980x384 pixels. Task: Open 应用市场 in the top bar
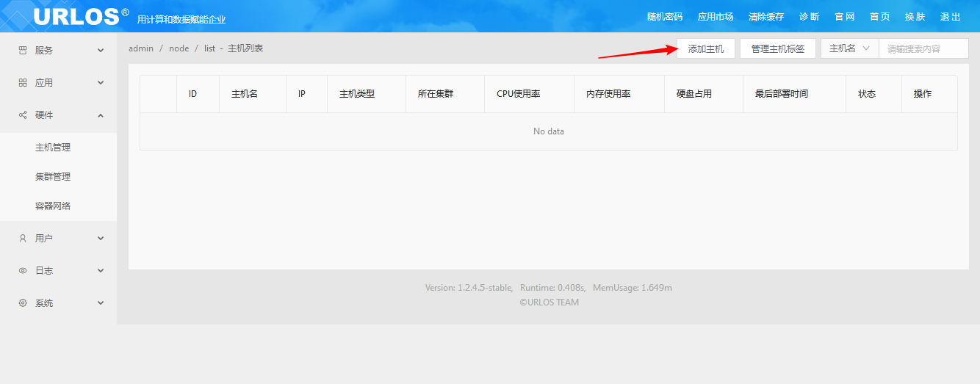[716, 17]
